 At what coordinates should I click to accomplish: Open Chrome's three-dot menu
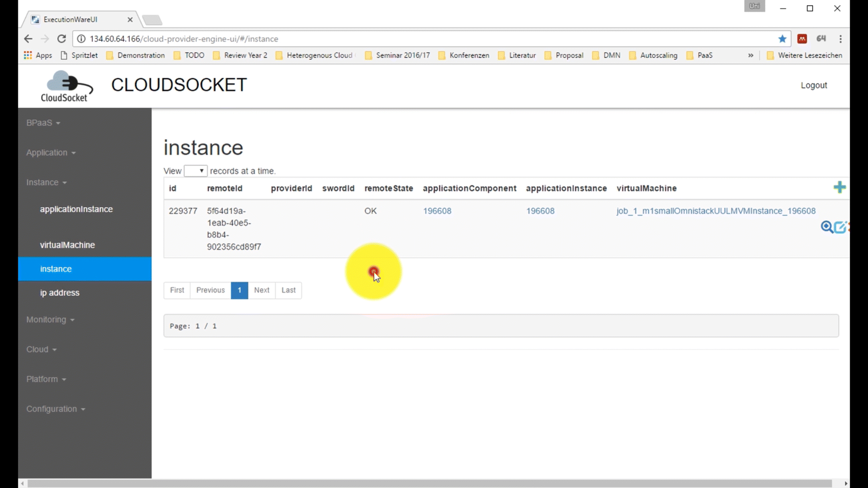(x=840, y=39)
